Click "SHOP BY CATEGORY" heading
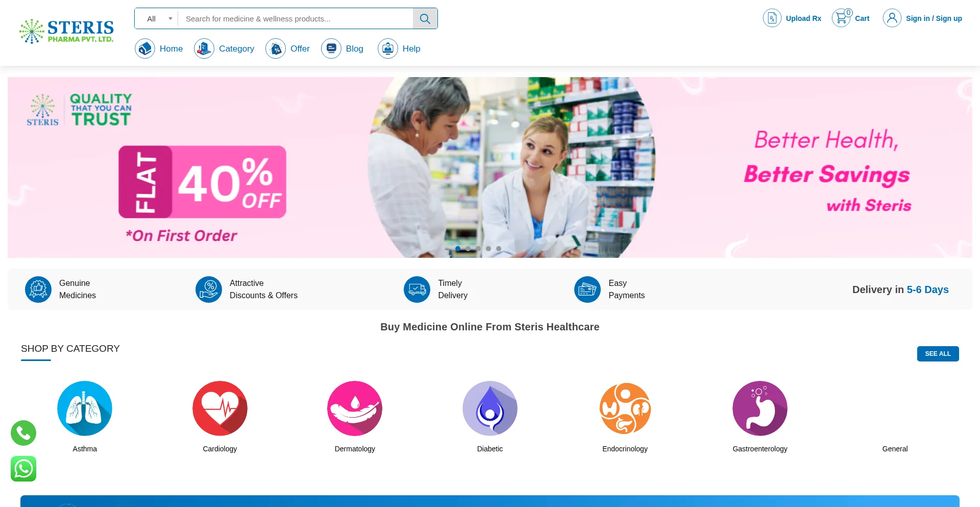980x507 pixels. point(70,349)
